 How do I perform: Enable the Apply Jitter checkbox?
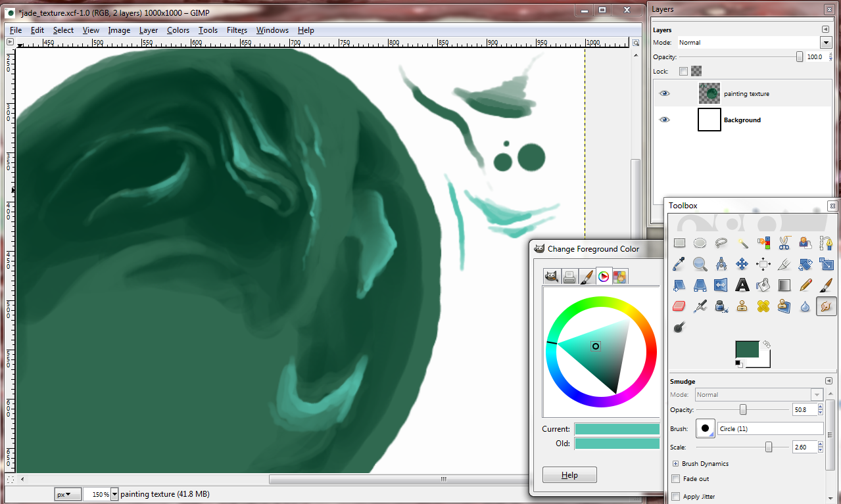(675, 497)
